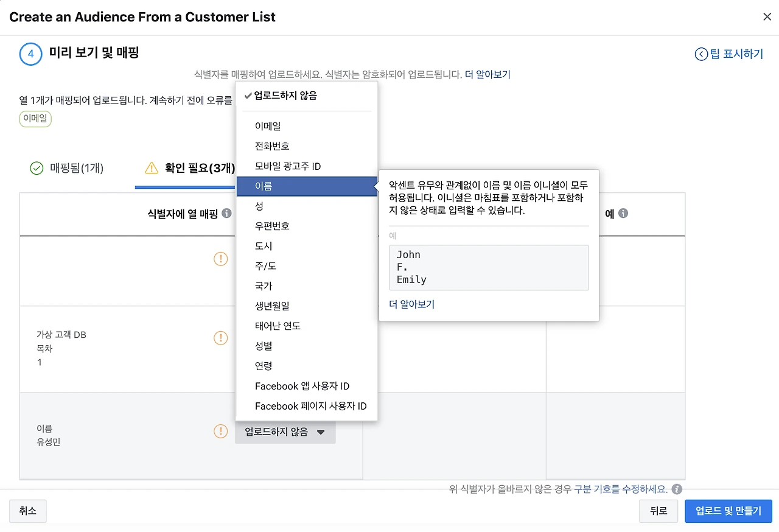Open 더 알아보기 link in the tooltip
Viewport: 779px width, 532px height.
(x=411, y=304)
